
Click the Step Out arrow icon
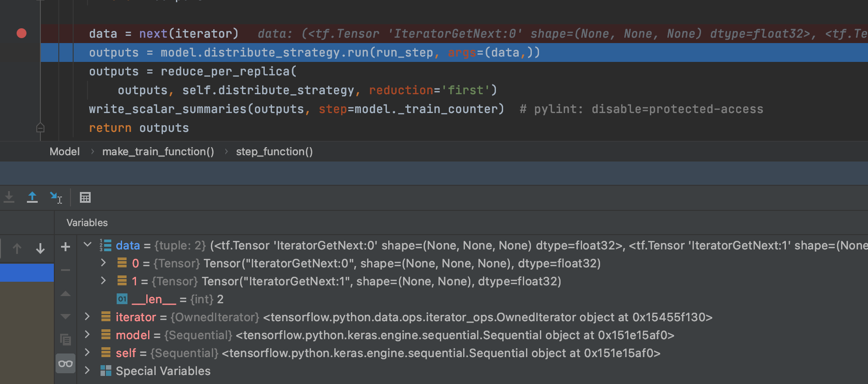tap(32, 197)
